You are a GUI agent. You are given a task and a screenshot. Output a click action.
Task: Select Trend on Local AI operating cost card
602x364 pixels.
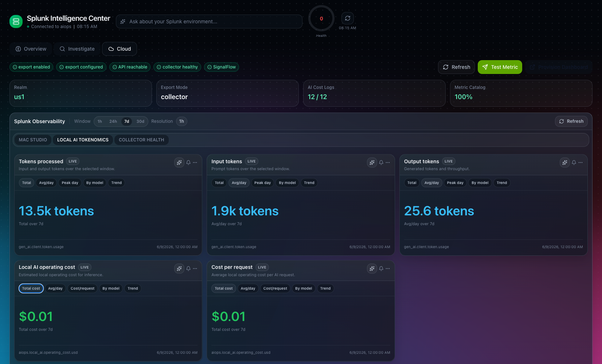pos(133,289)
